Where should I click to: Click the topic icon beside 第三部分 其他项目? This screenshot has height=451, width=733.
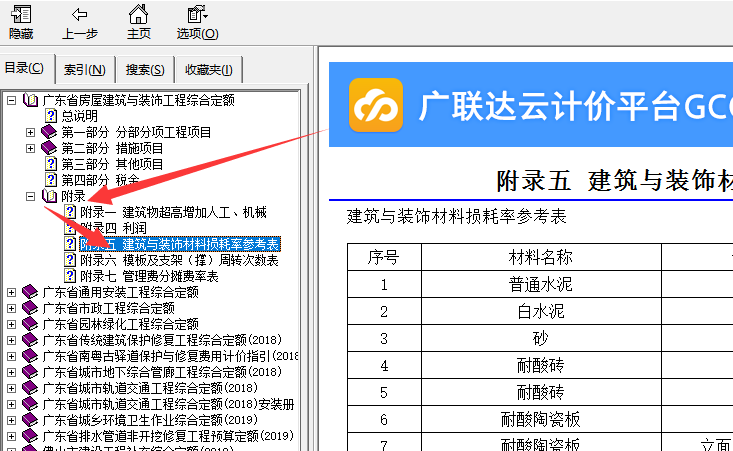50,164
